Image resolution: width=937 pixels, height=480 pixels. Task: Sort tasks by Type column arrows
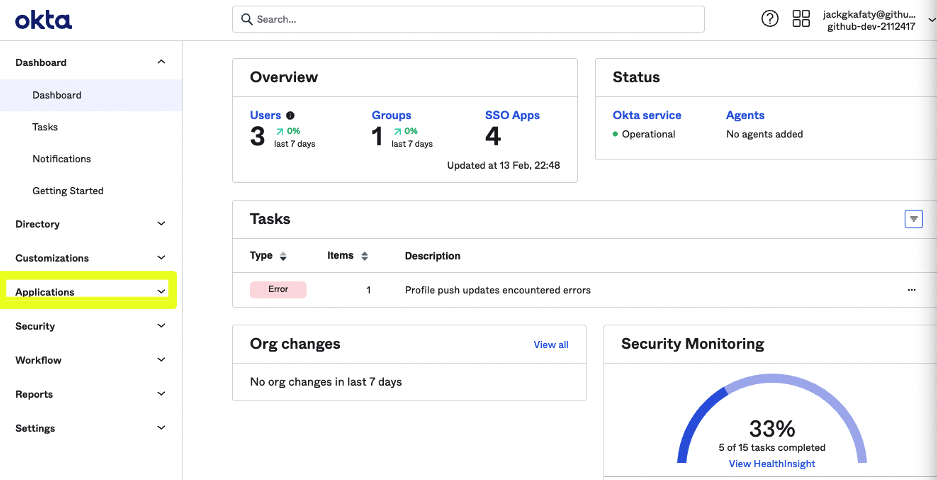coord(283,256)
